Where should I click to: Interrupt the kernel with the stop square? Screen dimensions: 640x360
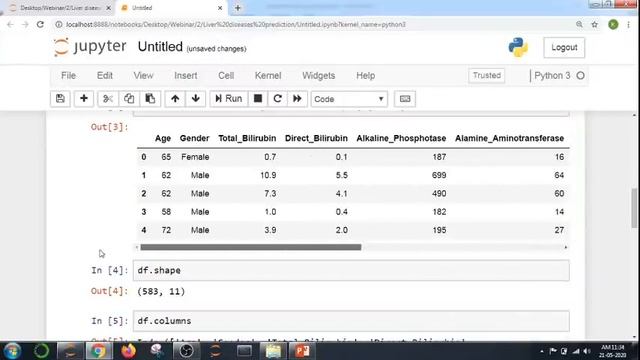(258, 99)
